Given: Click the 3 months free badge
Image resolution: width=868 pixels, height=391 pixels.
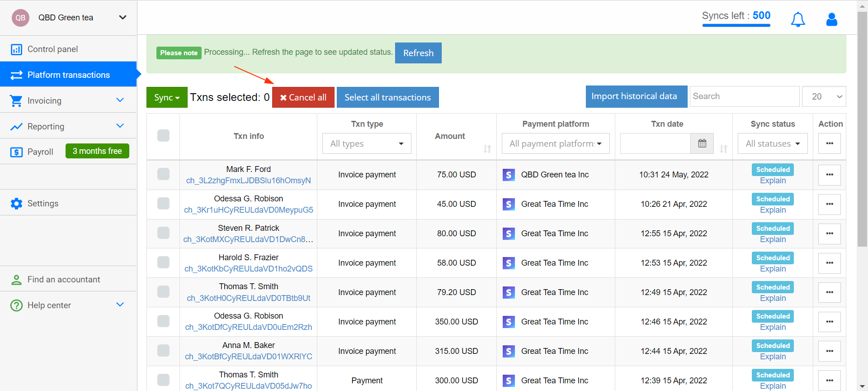Looking at the screenshot, I should click(x=97, y=151).
